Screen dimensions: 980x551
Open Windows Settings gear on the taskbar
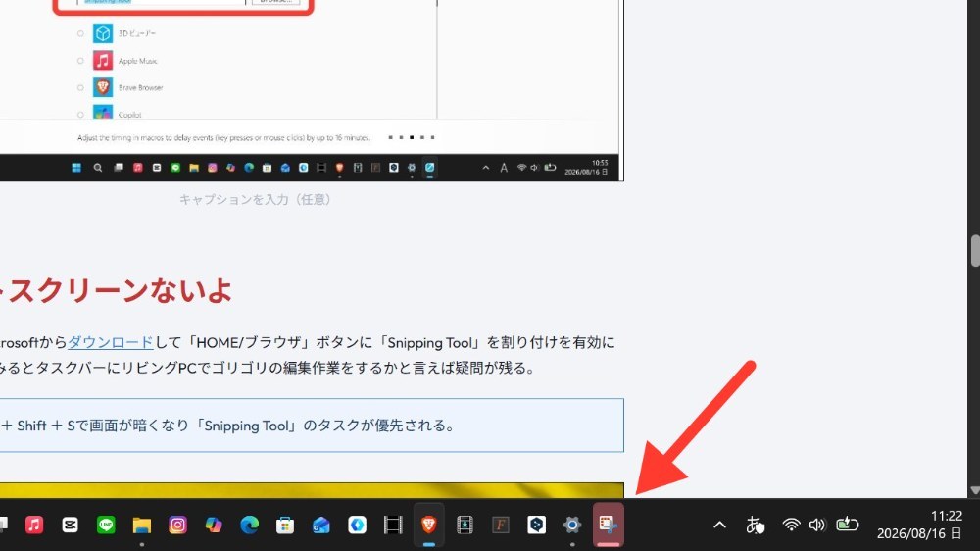point(572,525)
